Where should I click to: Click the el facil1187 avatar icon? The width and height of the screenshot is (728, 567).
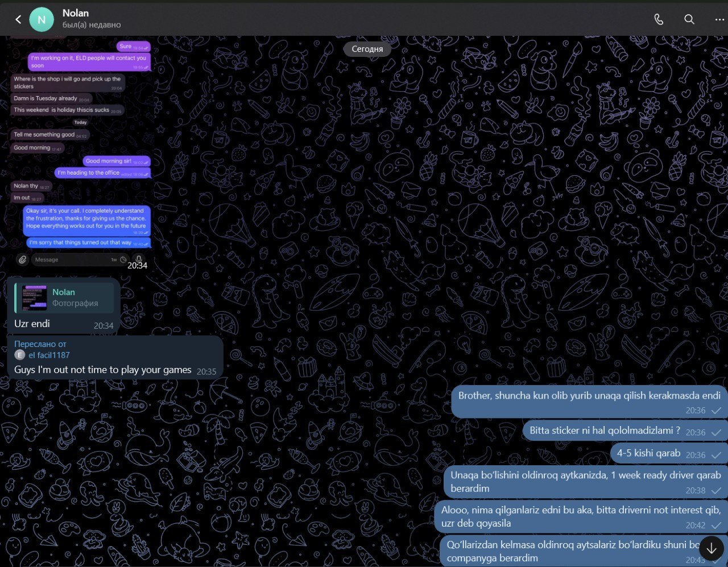20,355
